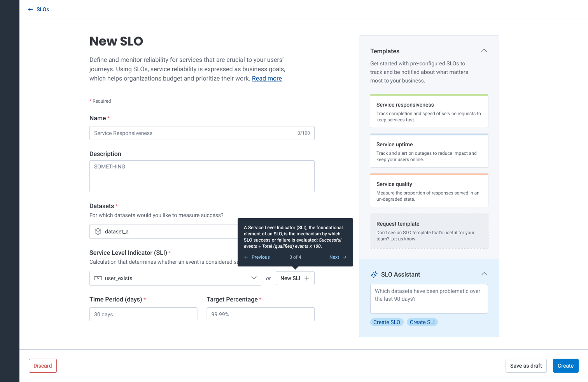Discard the new SLO

pos(43,366)
